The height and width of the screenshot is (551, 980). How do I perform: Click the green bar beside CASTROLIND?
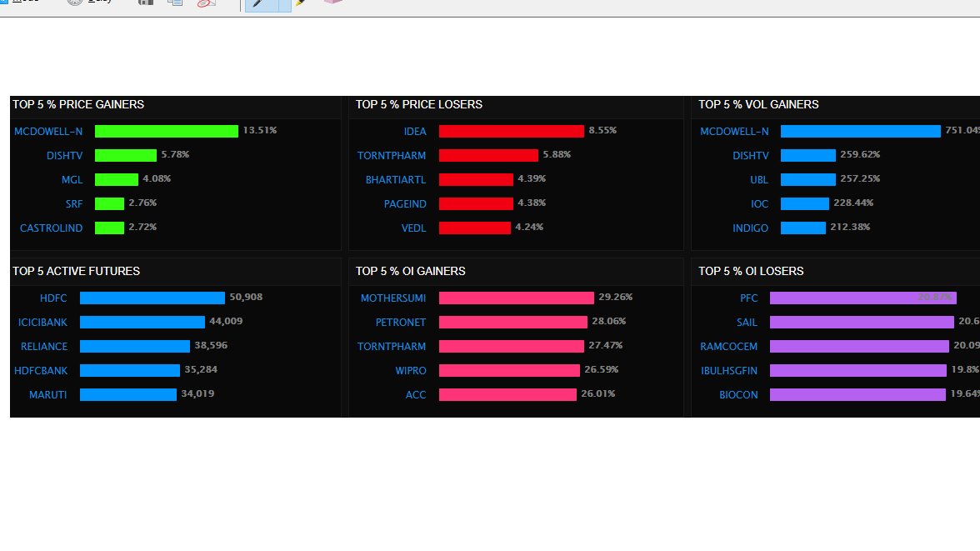coord(109,228)
